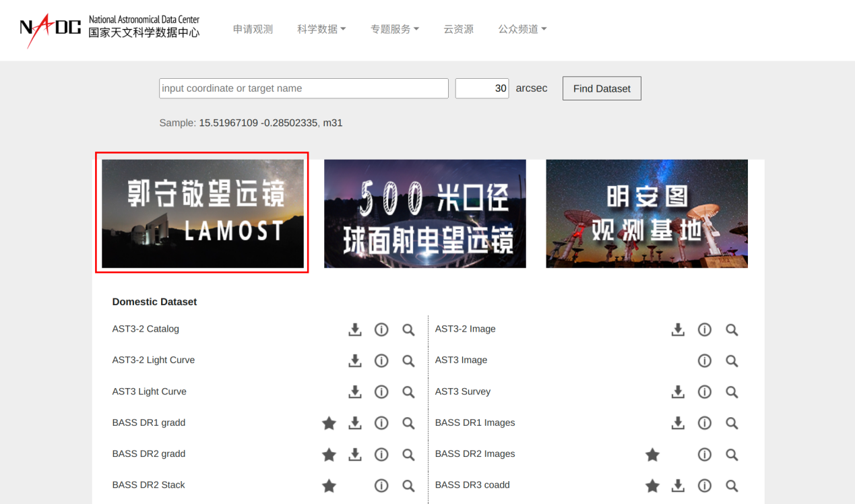The width and height of the screenshot is (855, 504).
Task: Download BASS DR2 gradd
Action: point(355,454)
